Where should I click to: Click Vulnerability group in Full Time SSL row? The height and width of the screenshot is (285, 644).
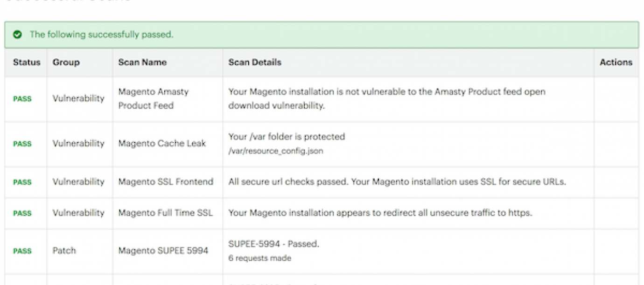tap(78, 213)
